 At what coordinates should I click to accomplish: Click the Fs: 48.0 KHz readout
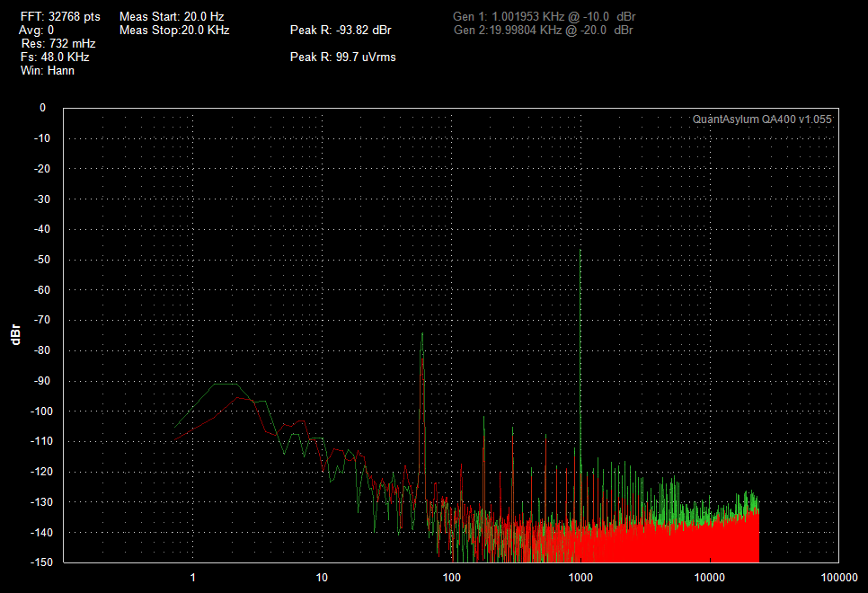(55, 57)
